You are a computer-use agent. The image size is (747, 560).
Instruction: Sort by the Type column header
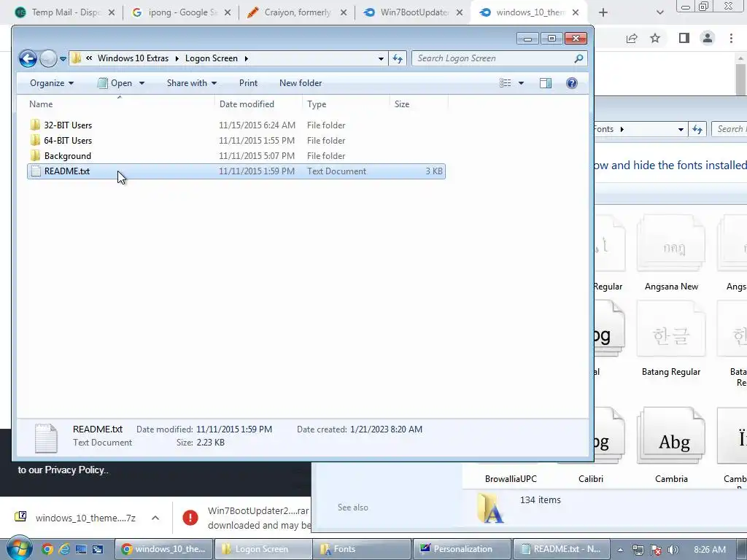[x=346, y=104]
